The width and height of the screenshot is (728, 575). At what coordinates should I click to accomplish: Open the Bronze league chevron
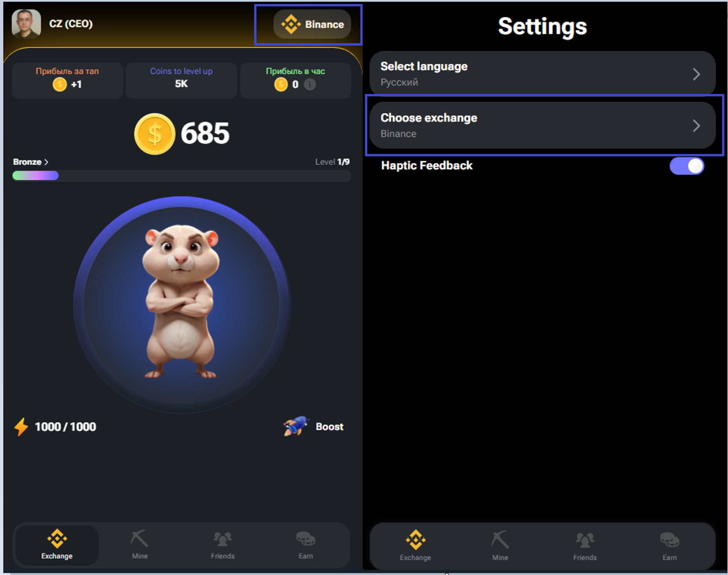pyautogui.click(x=46, y=162)
